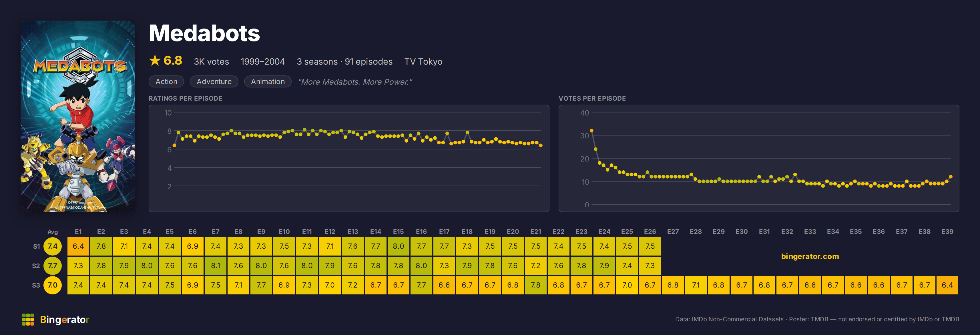Click the S2 average 7.7 circle
Screen dimensions: 980x335
53,266
